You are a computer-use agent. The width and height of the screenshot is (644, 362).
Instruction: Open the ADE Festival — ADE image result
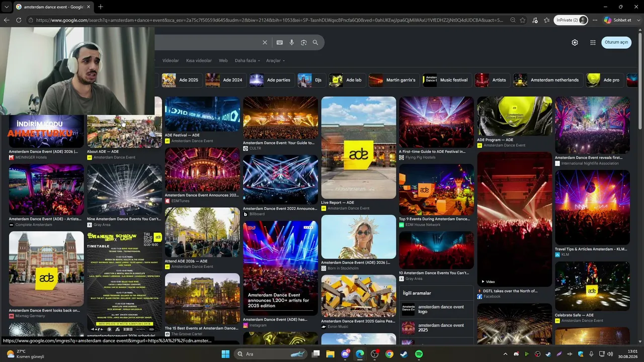click(202, 115)
